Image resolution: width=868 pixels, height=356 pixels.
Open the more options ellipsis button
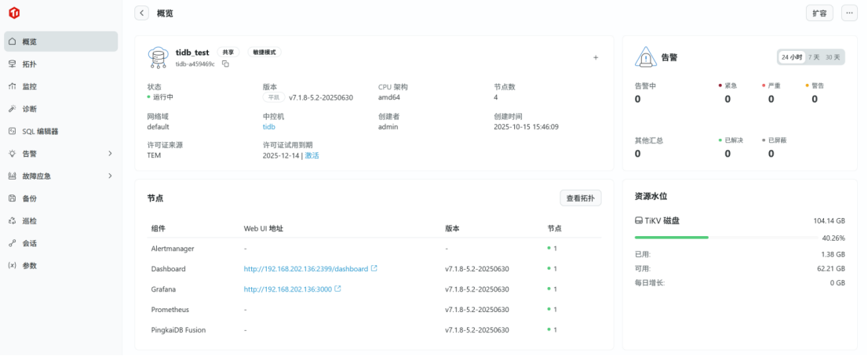[x=849, y=13]
